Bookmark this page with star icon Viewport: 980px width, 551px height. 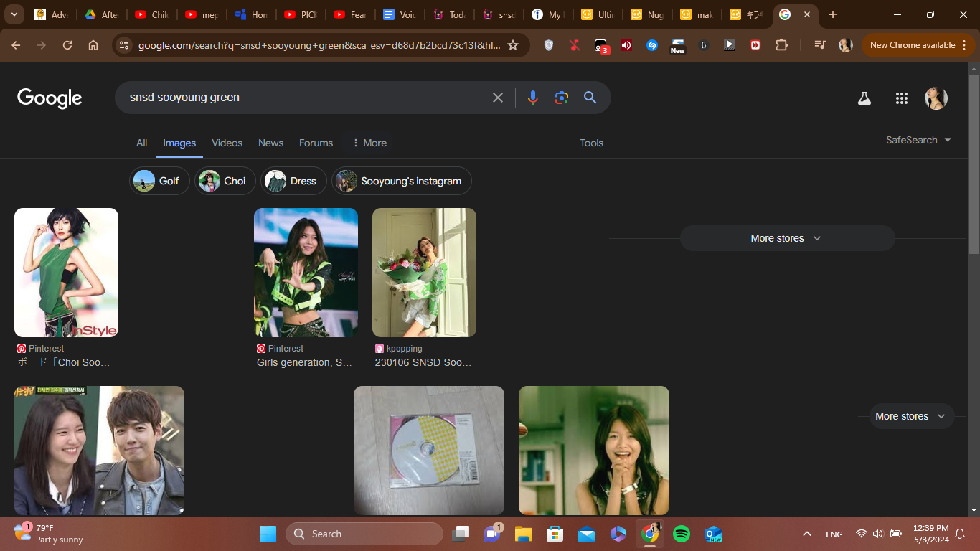[x=513, y=45]
